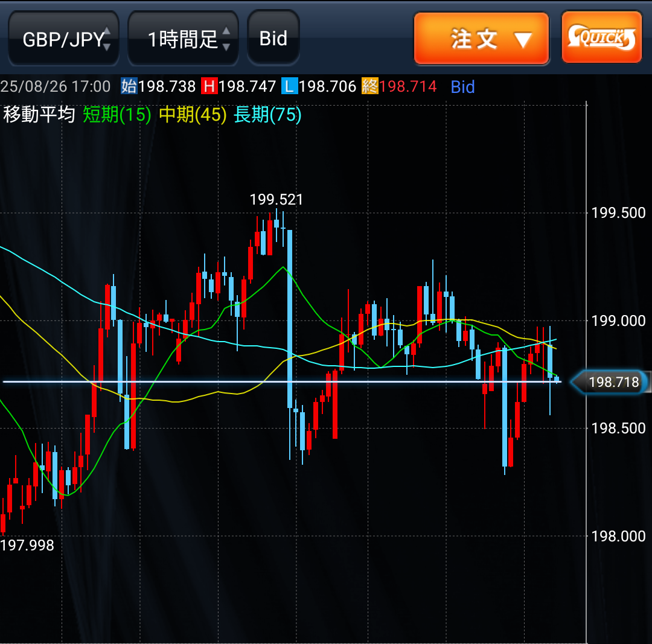The image size is (652, 644).
Task: Click the red H high price icon
Action: point(209,87)
